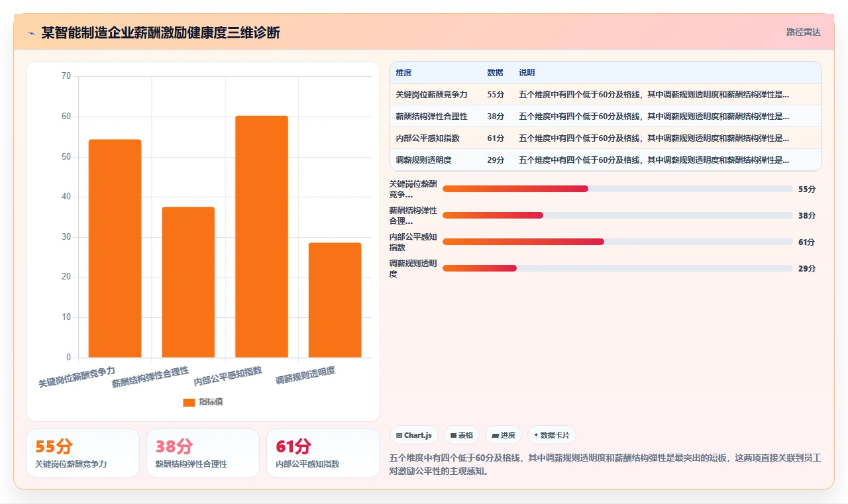The height and width of the screenshot is (504, 848).
Task: Click the 38分 label beside the progress bar
Action: [807, 215]
